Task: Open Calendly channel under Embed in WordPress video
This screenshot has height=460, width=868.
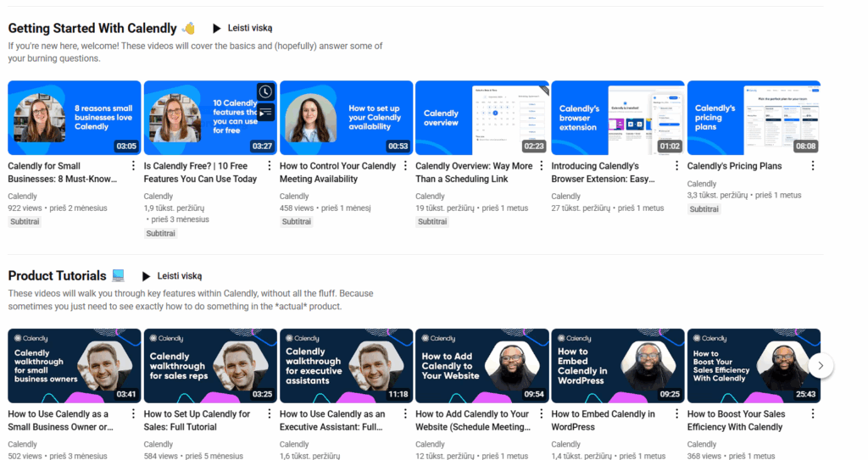Action: [565, 444]
